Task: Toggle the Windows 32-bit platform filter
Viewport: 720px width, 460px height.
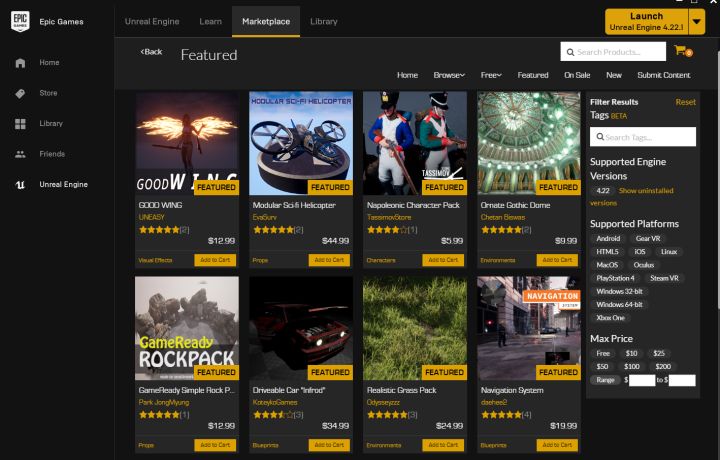Action: pyautogui.click(x=619, y=292)
